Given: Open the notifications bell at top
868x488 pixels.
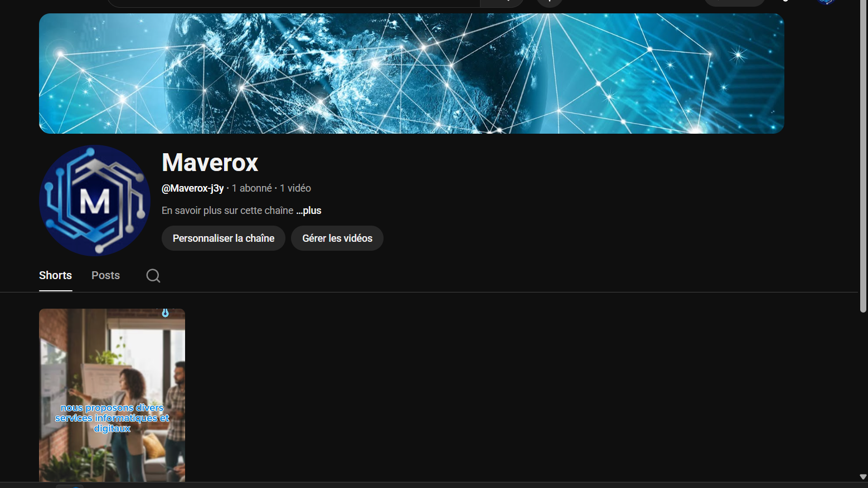Looking at the screenshot, I should tap(785, 2).
